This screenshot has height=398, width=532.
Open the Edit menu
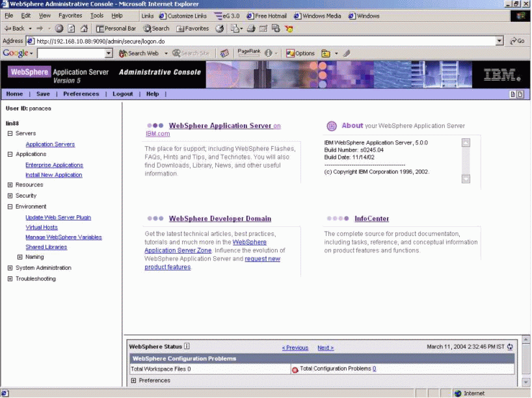click(x=26, y=16)
